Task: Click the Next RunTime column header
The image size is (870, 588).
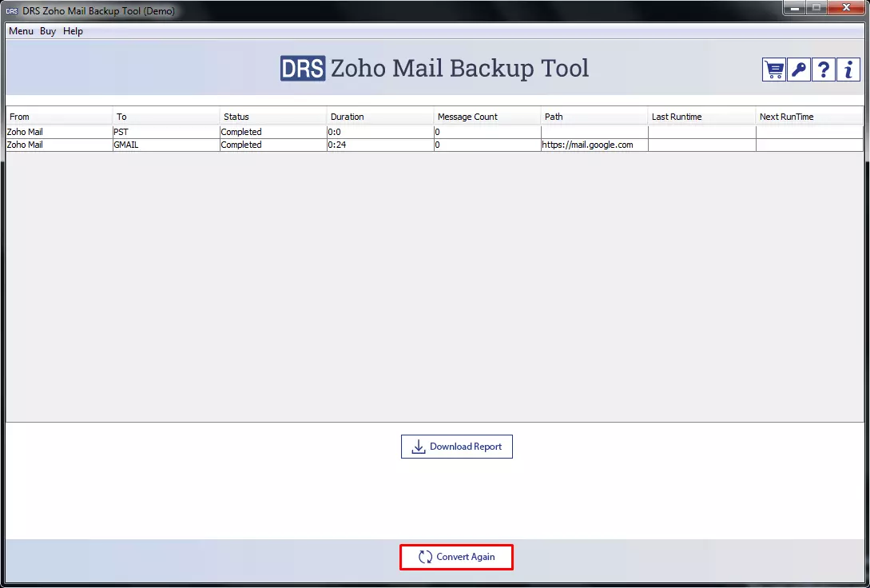Action: pos(809,117)
